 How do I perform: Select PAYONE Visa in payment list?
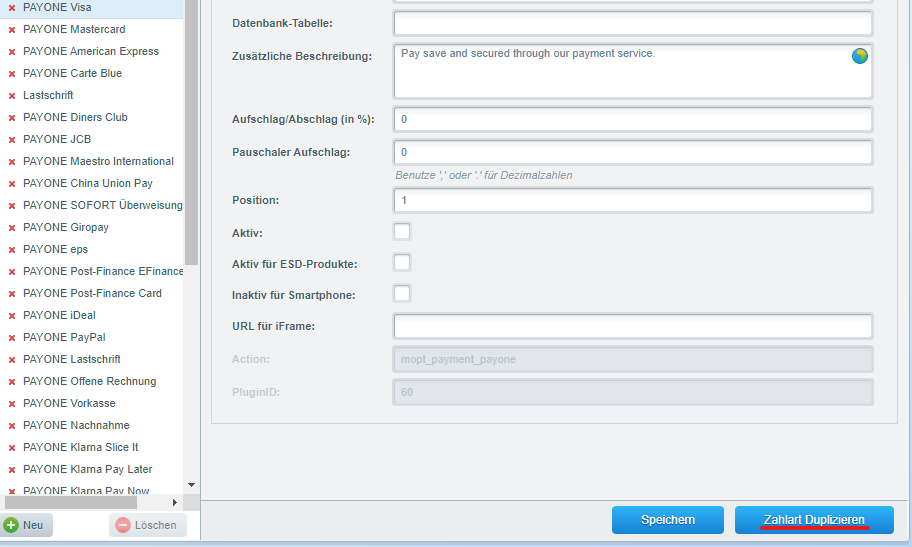coord(91,8)
